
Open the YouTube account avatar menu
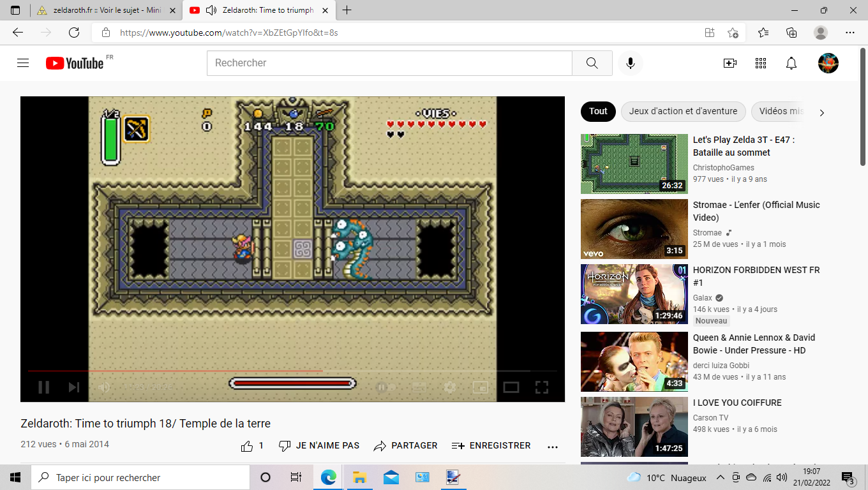(828, 63)
